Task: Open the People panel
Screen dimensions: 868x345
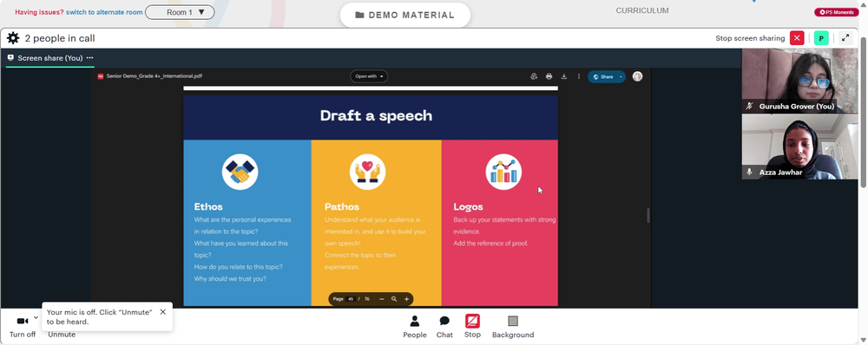Action: (x=415, y=327)
